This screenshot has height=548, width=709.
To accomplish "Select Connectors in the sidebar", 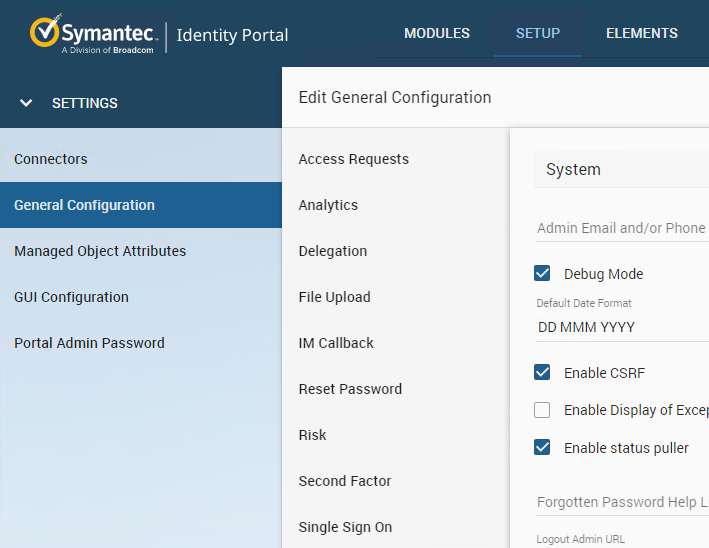I will 51,159.
